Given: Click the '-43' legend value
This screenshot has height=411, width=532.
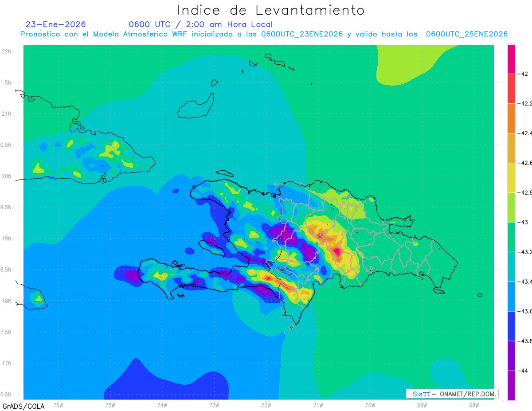Looking at the screenshot, I should [523, 222].
